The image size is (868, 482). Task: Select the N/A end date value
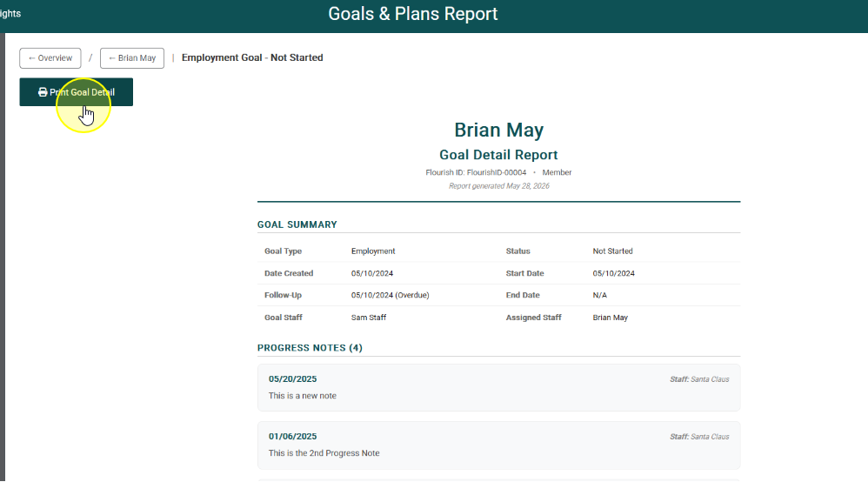[x=599, y=295]
